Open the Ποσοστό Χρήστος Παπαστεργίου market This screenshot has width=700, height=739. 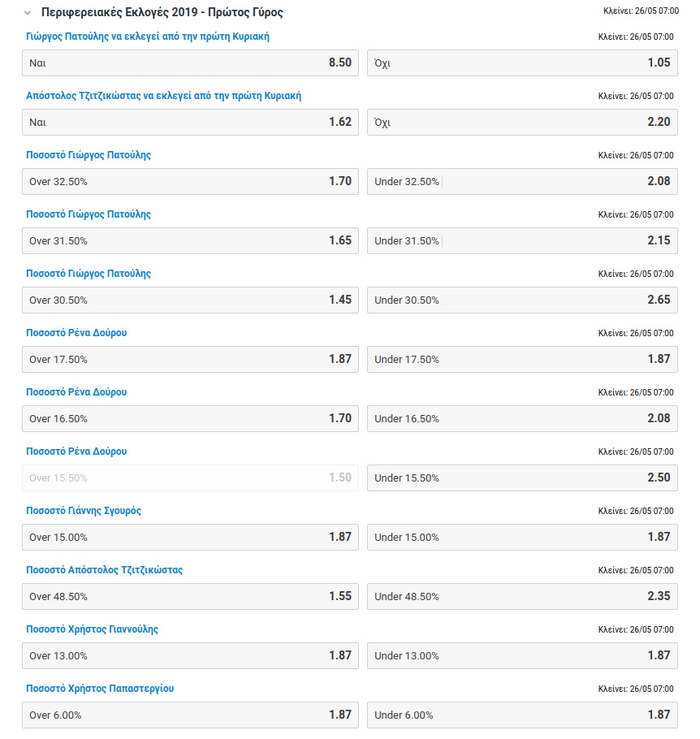click(x=100, y=689)
